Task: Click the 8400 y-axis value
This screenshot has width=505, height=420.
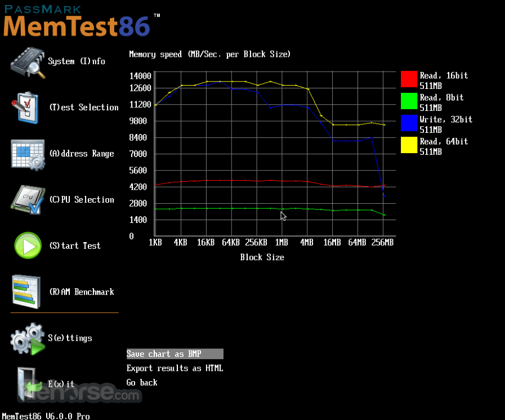Action: point(138,137)
